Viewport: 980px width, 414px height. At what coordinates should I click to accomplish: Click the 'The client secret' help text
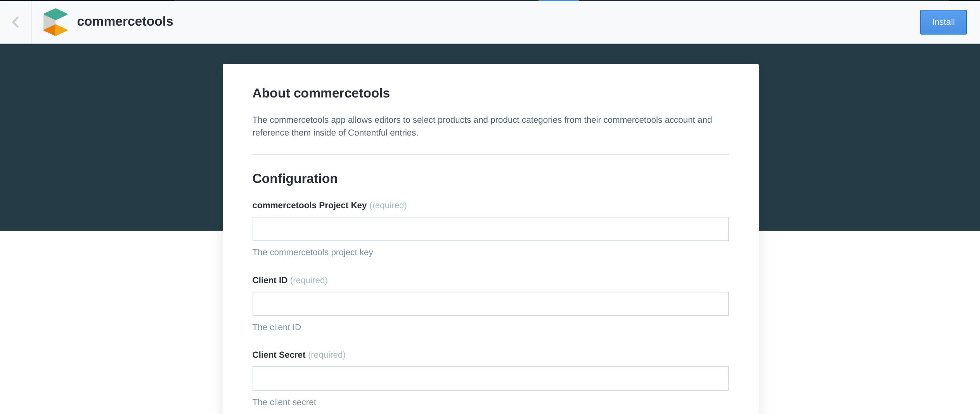coord(284,402)
